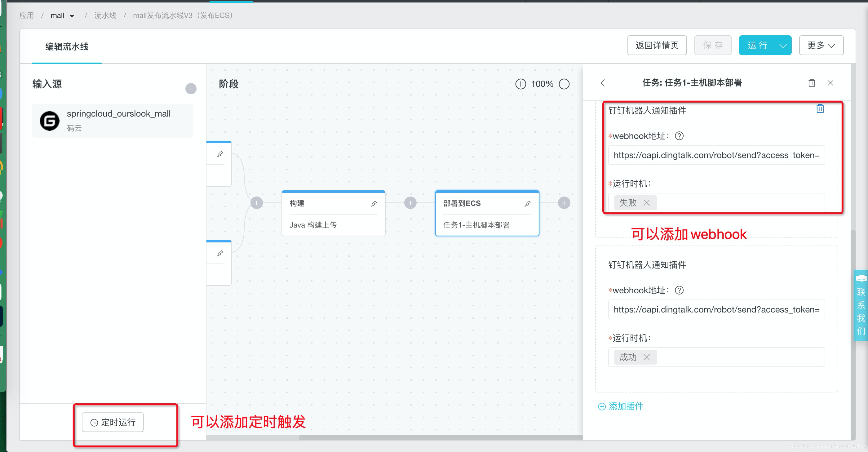Add a stage after 部署到ECS
This screenshot has width=868, height=452.
pyautogui.click(x=564, y=203)
